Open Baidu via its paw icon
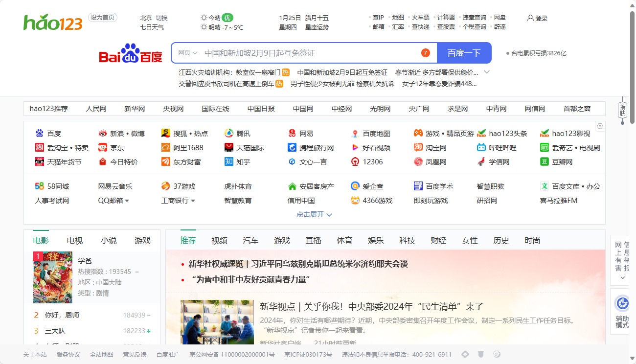Screen dimensions: 636x364 click(40, 133)
